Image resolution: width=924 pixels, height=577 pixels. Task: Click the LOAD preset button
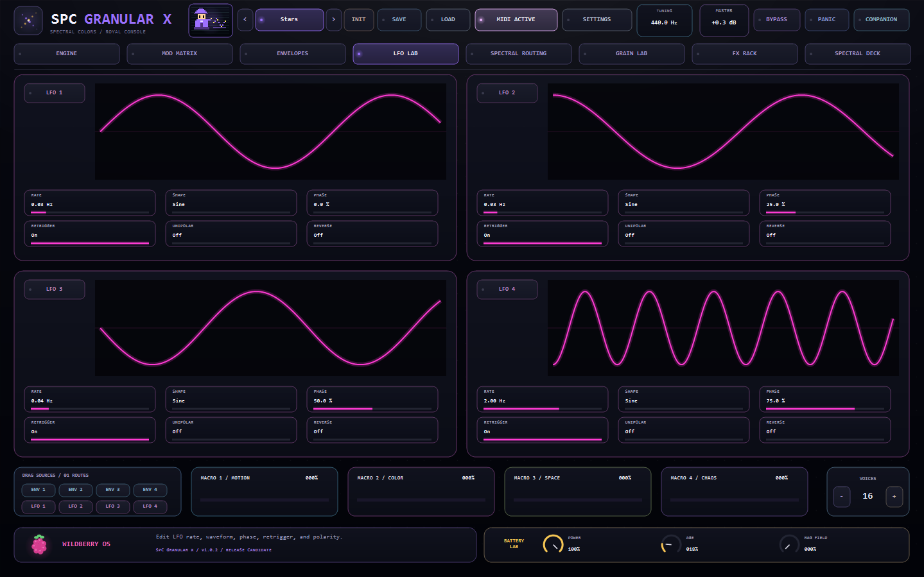448,20
